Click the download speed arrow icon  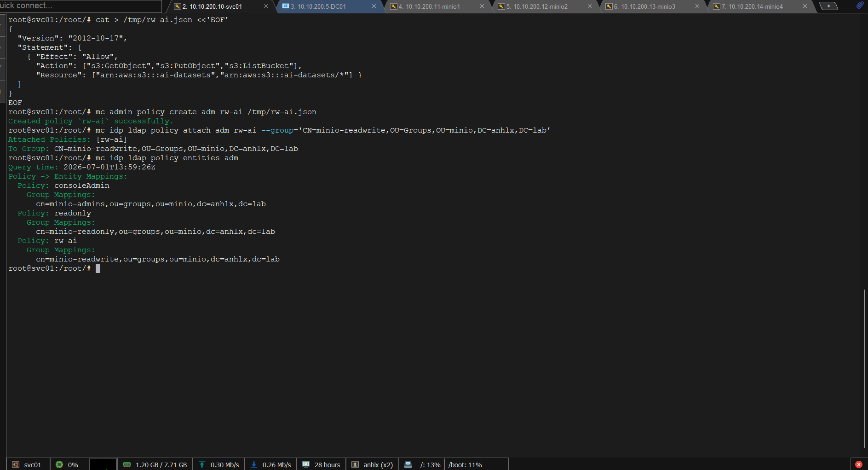coord(254,464)
